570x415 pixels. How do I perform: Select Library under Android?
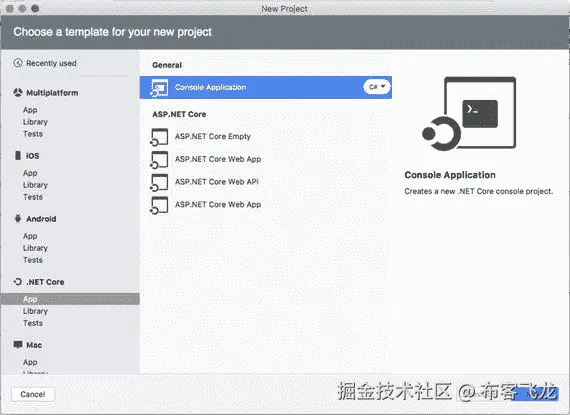35,248
